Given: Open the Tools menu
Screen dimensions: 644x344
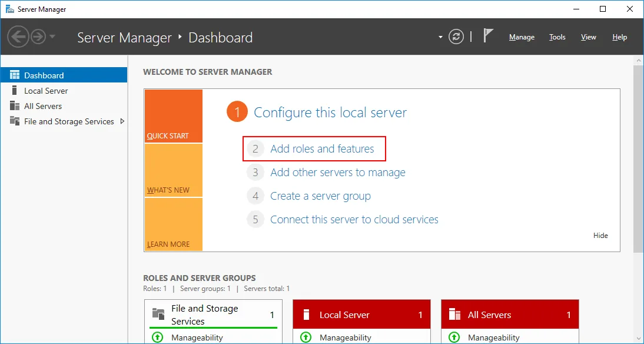Looking at the screenshot, I should (x=557, y=37).
